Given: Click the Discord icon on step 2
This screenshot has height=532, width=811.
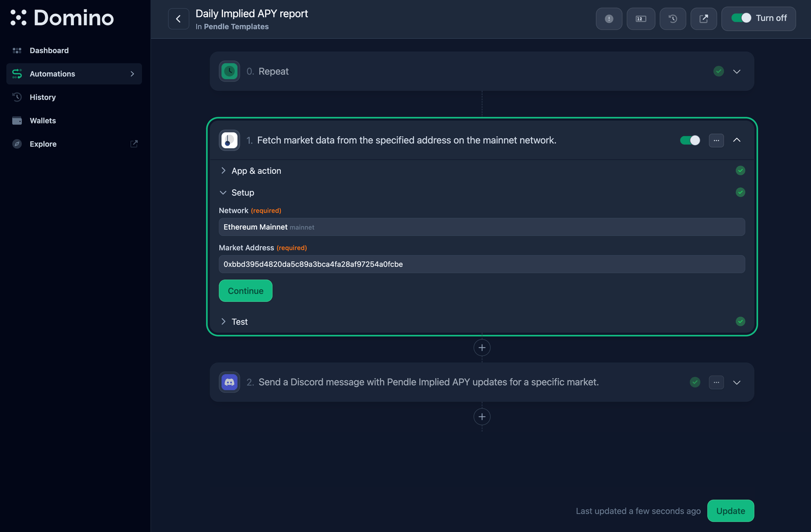Looking at the screenshot, I should coord(230,382).
